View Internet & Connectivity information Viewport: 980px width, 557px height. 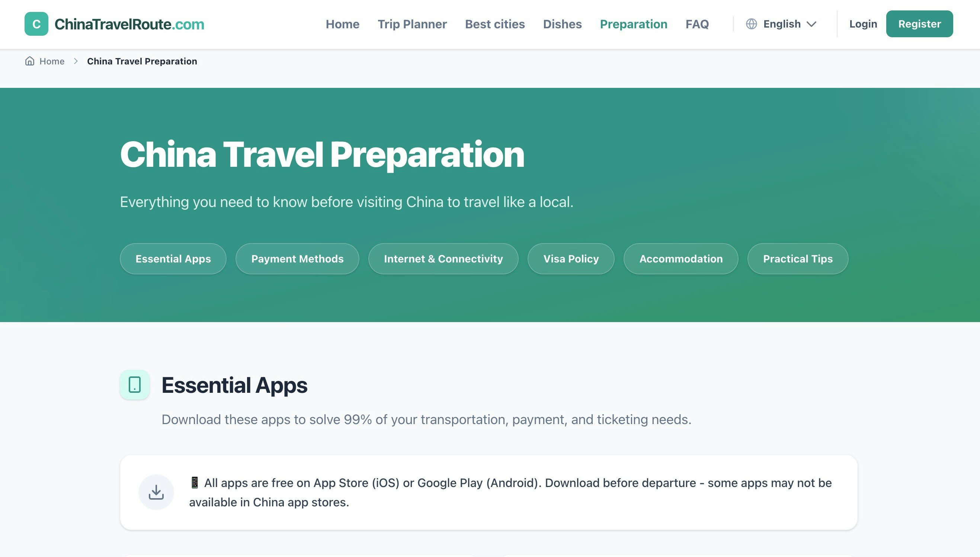443,259
